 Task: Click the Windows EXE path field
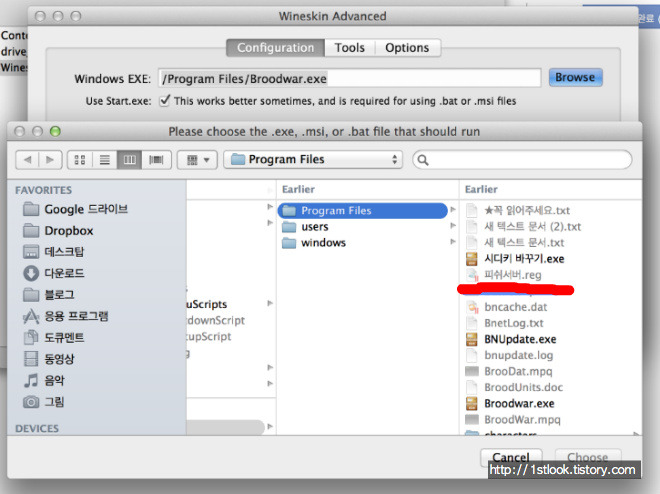point(349,78)
